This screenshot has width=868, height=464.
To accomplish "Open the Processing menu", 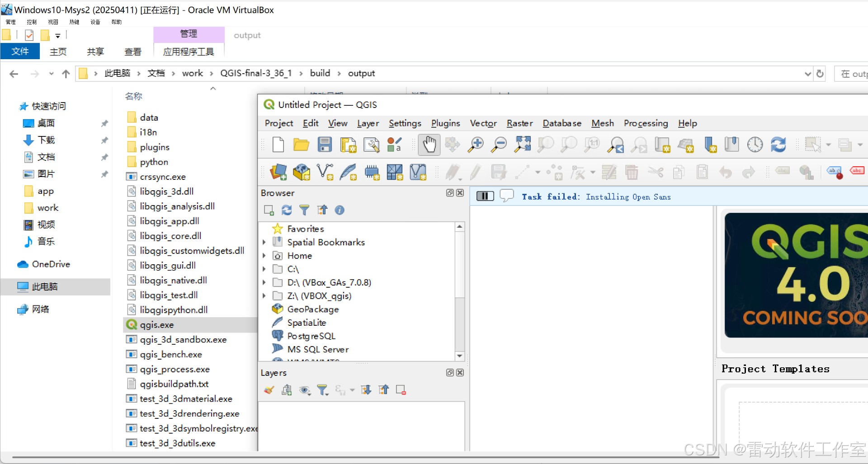I will [x=646, y=123].
